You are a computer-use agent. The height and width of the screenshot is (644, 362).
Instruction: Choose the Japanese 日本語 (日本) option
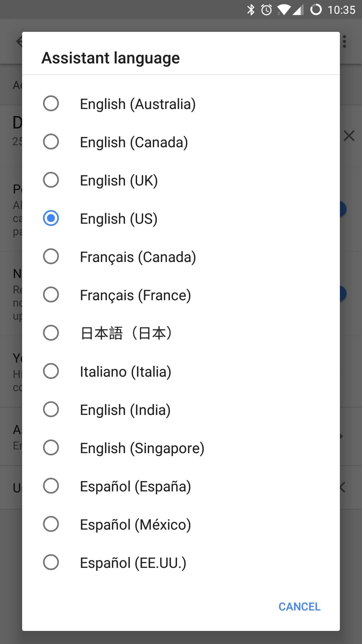51,333
